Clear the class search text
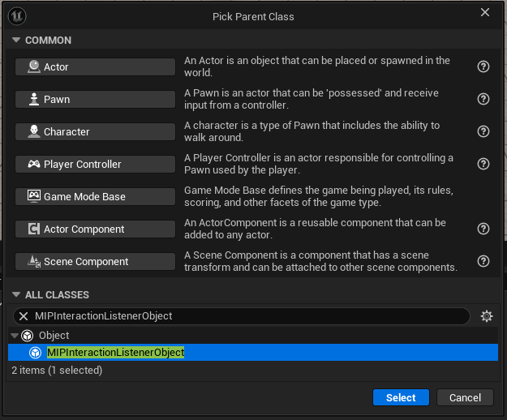507x420 pixels. pyautogui.click(x=24, y=316)
